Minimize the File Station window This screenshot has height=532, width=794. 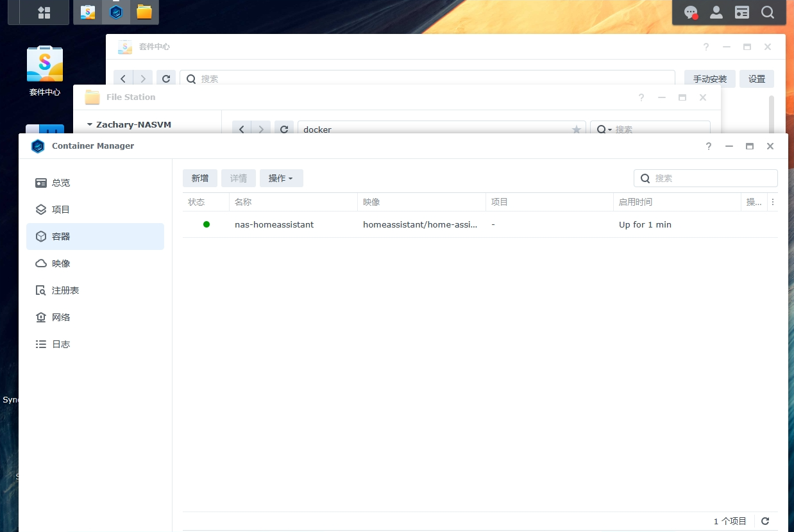pos(662,97)
